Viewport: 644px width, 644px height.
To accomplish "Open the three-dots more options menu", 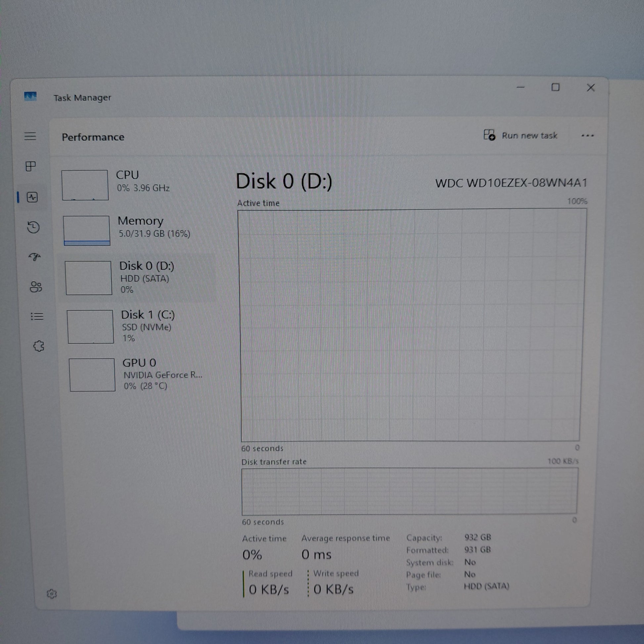I will coord(587,135).
